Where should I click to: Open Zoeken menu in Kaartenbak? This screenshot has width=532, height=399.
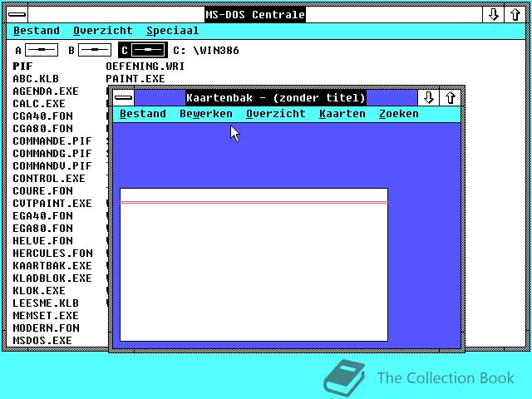[x=399, y=114]
